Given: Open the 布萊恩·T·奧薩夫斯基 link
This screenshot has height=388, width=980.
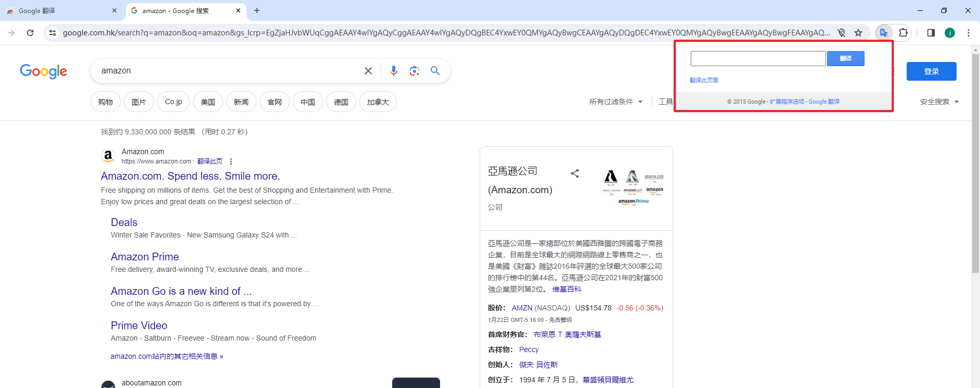Looking at the screenshot, I should pyautogui.click(x=567, y=334).
